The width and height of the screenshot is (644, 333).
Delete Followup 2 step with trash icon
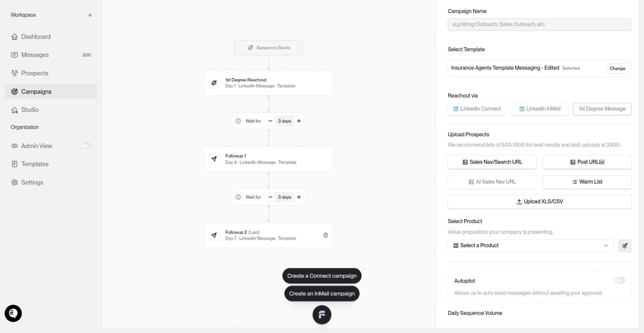click(x=325, y=235)
